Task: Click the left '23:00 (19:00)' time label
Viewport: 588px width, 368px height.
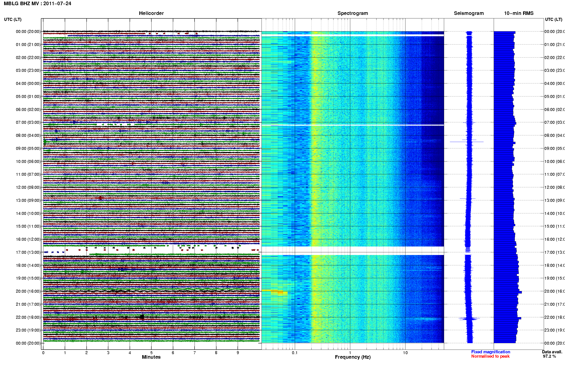Action: 28,330
